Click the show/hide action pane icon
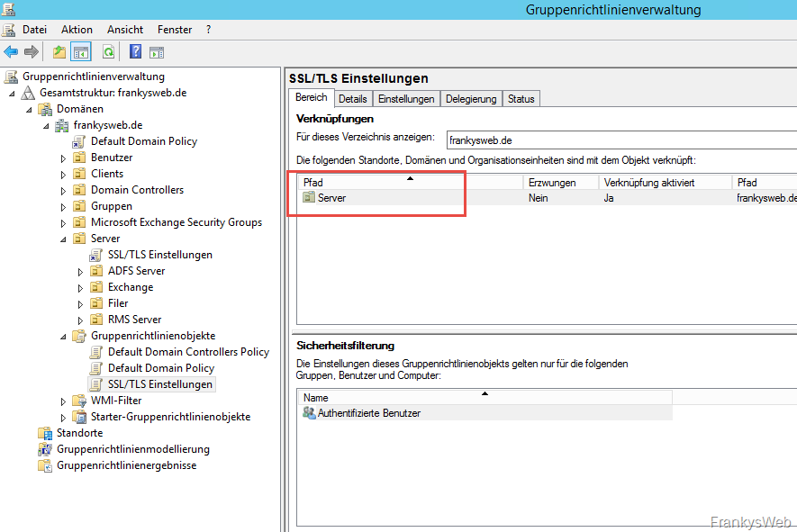The width and height of the screenshot is (797, 532). coord(157,52)
